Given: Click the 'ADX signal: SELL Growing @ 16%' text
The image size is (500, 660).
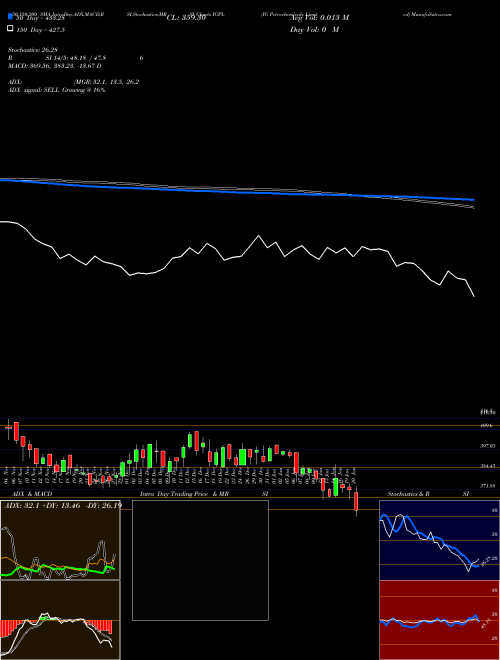Looking at the screenshot, I should click(x=56, y=90).
